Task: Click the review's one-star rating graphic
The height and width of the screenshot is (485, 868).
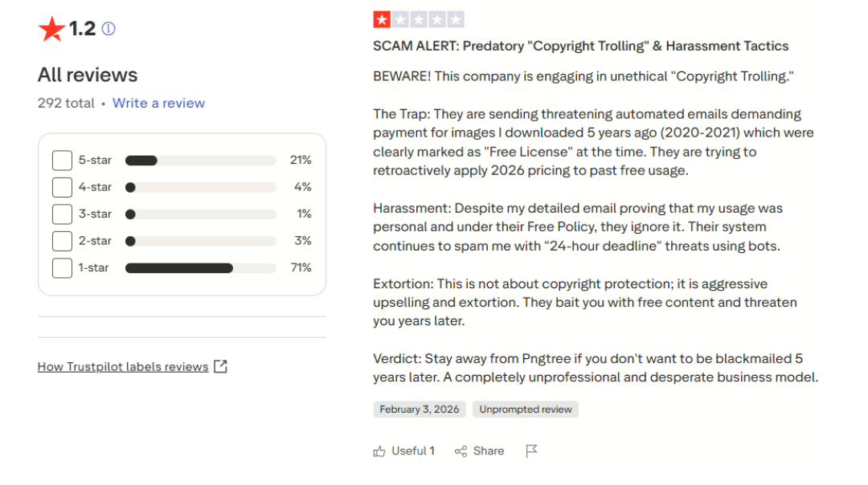Action: pos(419,20)
